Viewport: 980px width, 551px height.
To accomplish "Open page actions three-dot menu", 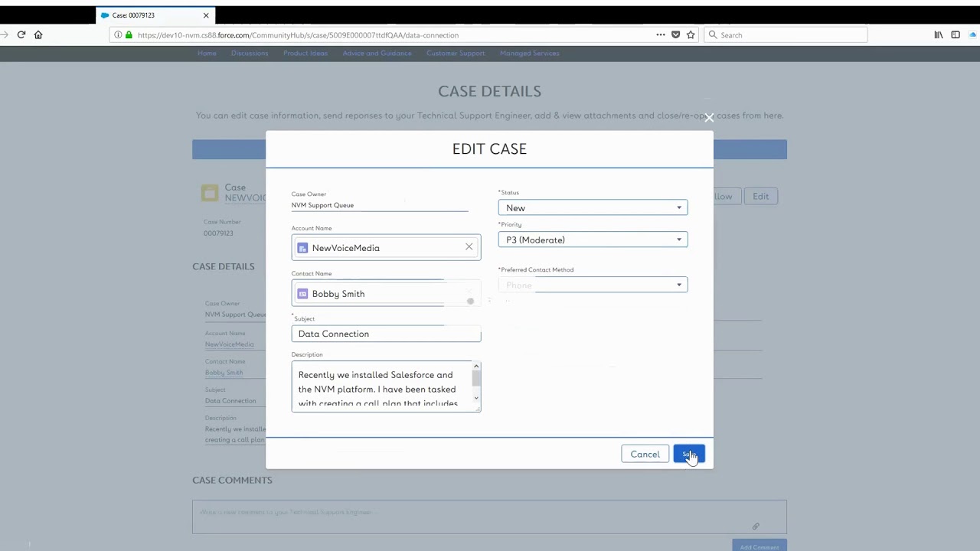I will 661,34.
